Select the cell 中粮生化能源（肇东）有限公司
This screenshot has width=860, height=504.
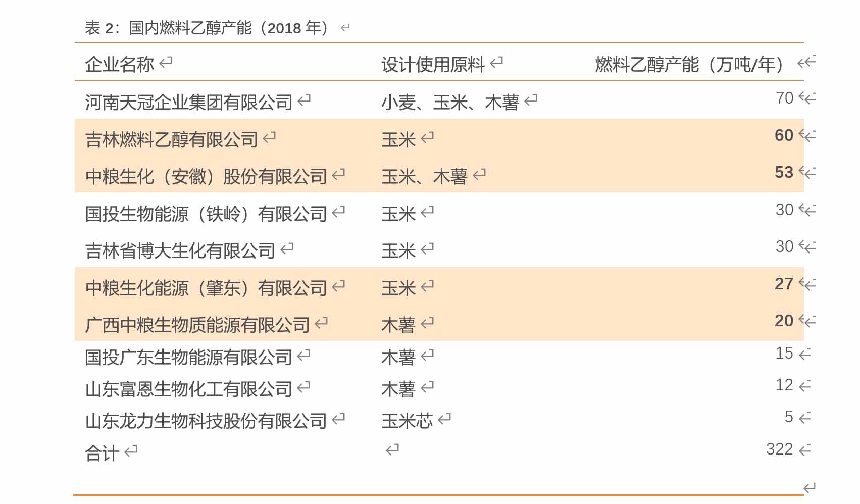point(206,288)
